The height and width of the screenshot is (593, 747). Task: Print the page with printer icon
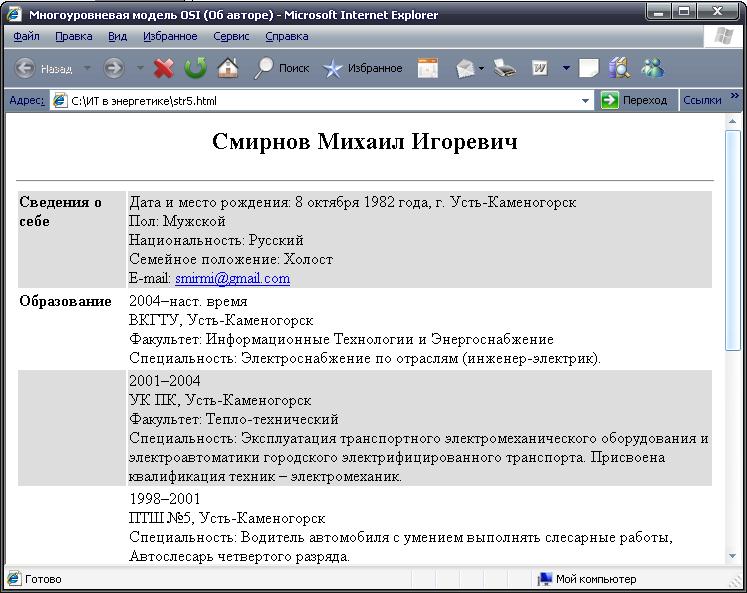pos(505,68)
